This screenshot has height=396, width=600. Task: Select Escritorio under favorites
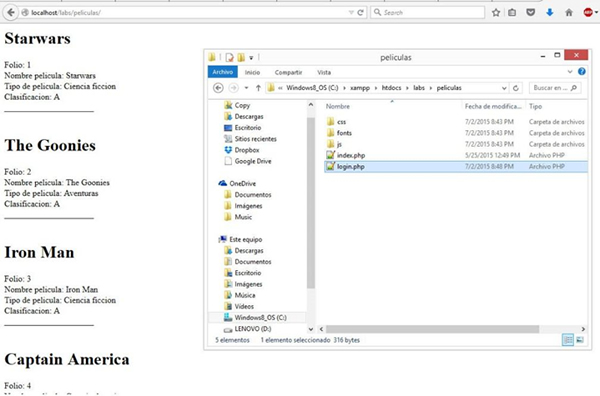[x=248, y=127]
